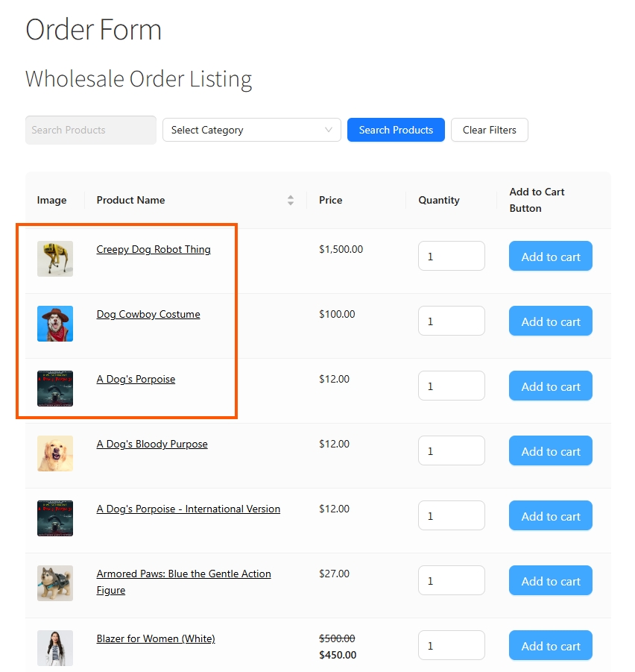Screen dimensions: 635x672
Task: Click the Creepy Dog Robot Thing product image
Action: pyautogui.click(x=55, y=258)
